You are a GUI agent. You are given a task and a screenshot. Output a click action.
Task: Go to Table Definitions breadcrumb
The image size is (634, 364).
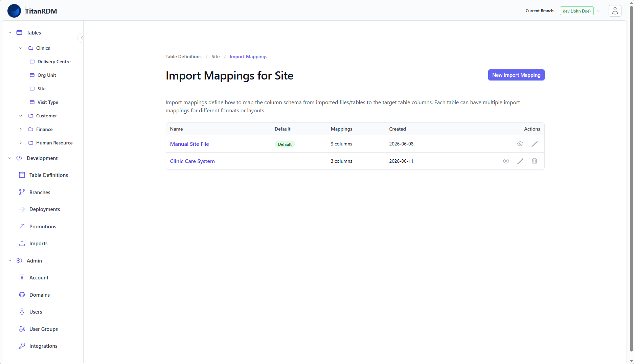click(183, 56)
